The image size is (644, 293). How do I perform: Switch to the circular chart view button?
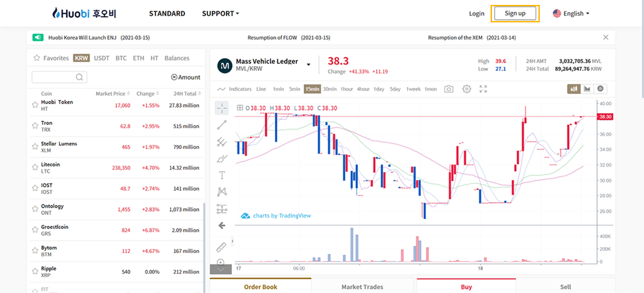click(x=600, y=89)
